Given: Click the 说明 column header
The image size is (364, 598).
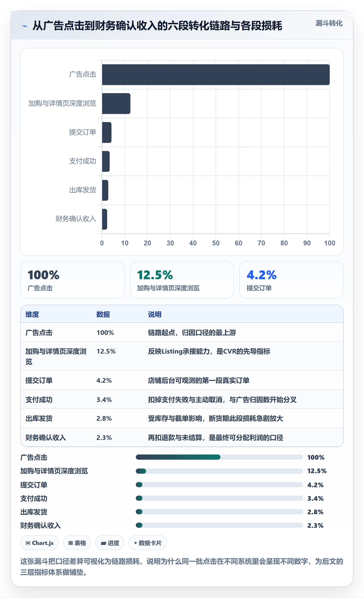Looking at the screenshot, I should point(155,314).
